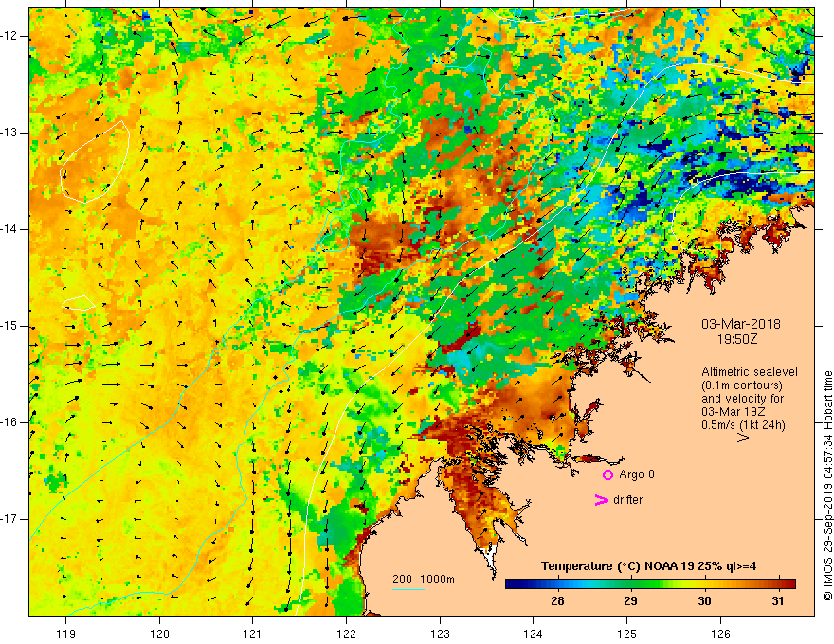The image size is (834, 644).
Task: Select the date text 03-Mar-2018
Action: (741, 324)
